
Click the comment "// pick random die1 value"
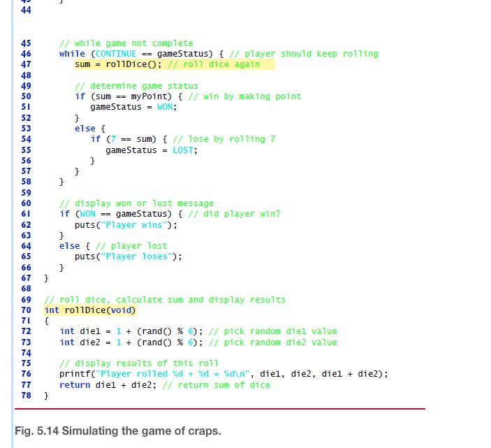coord(273,331)
